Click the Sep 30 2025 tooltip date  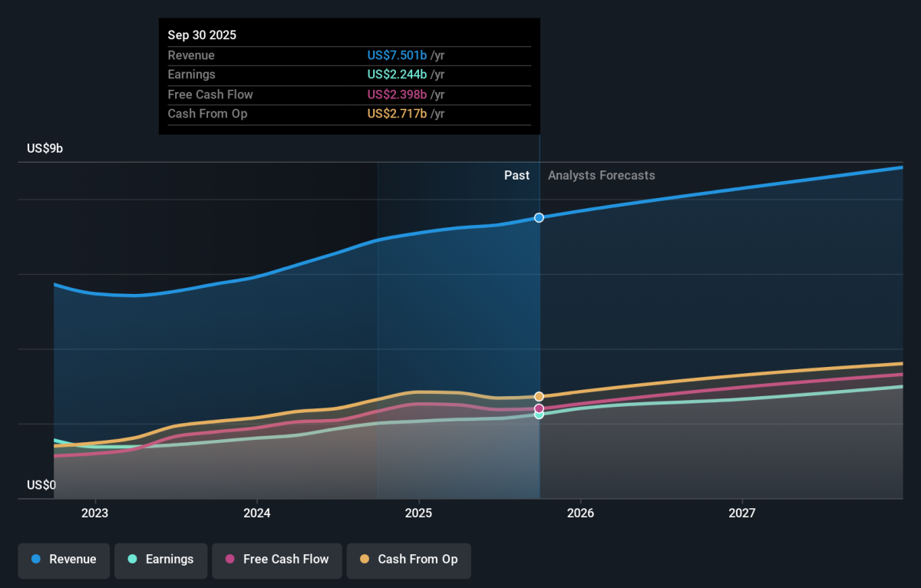click(x=202, y=35)
